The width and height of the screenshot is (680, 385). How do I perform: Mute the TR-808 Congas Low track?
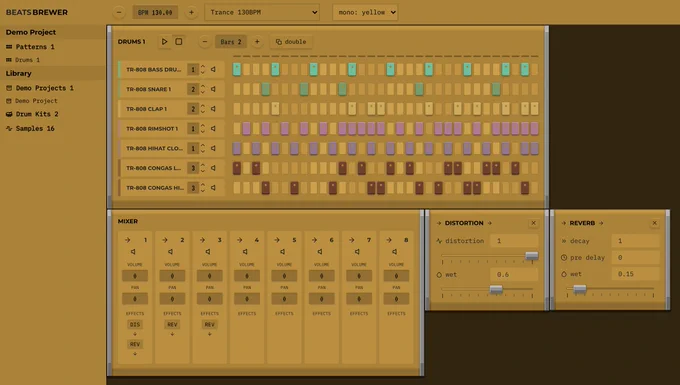point(213,168)
